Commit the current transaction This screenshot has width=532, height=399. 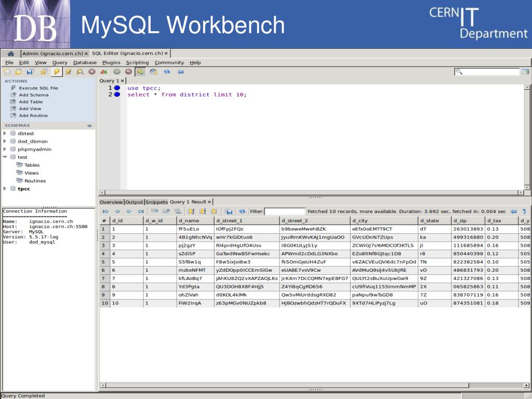click(x=117, y=72)
